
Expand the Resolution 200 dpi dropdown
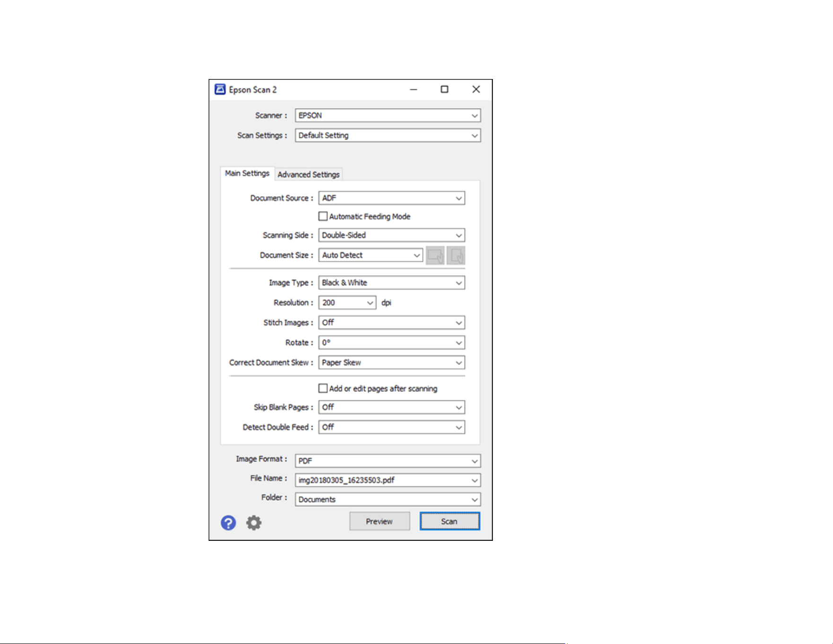point(347,303)
